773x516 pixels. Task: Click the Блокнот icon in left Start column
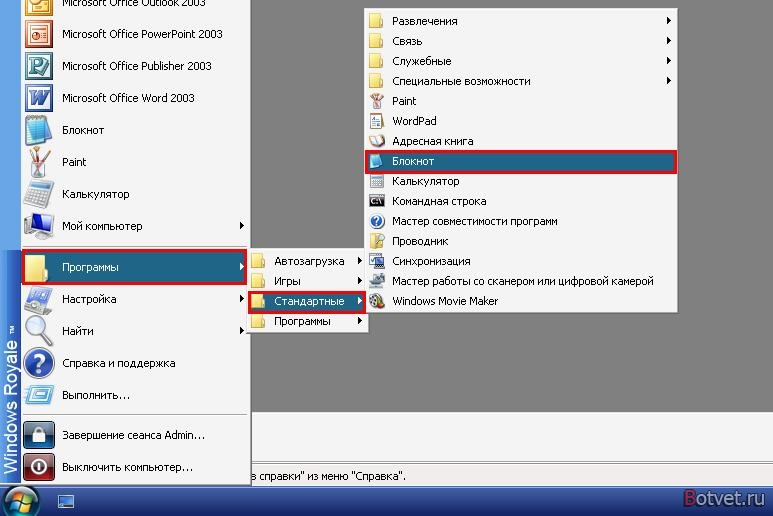click(38, 130)
